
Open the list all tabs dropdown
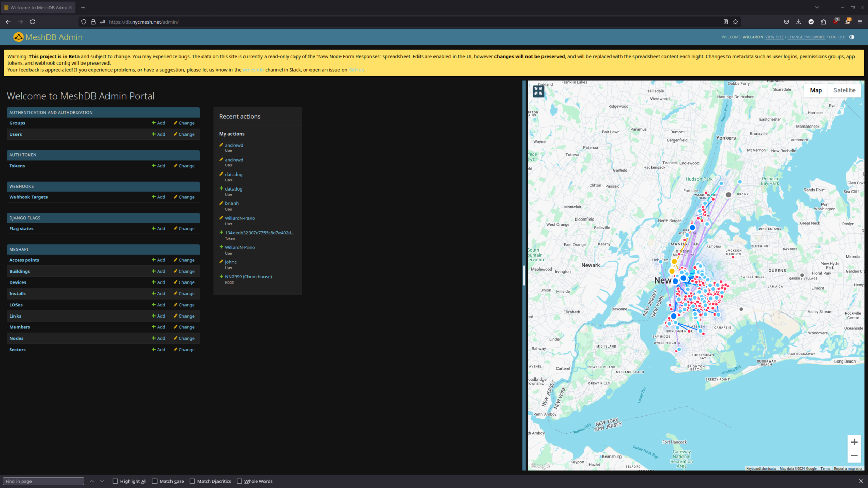point(817,7)
